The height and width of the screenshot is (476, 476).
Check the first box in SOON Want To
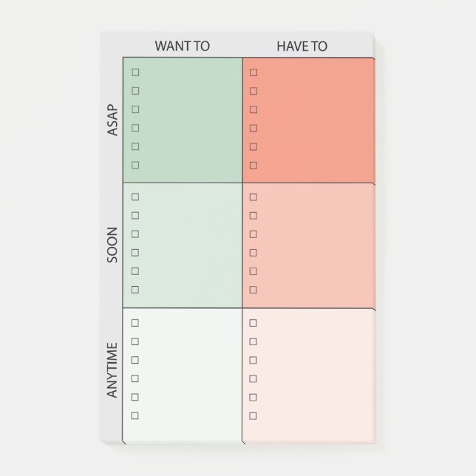135,197
